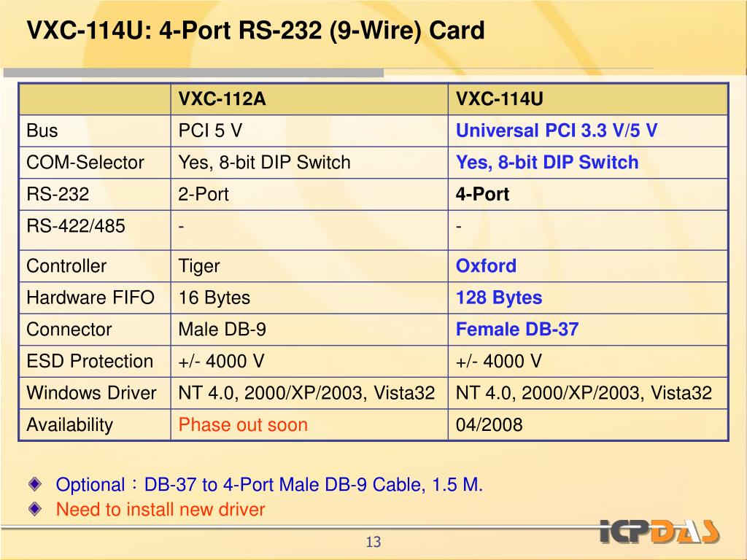
Task: Click the Need to install new driver text
Action: (x=160, y=510)
